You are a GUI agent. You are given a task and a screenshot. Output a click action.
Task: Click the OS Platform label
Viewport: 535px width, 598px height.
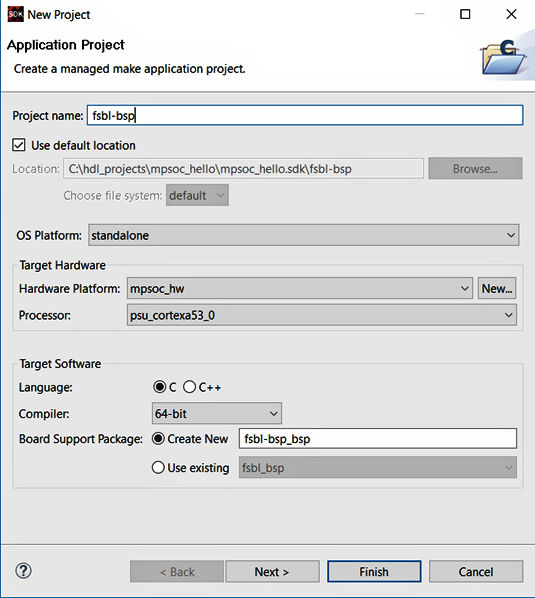coord(49,235)
